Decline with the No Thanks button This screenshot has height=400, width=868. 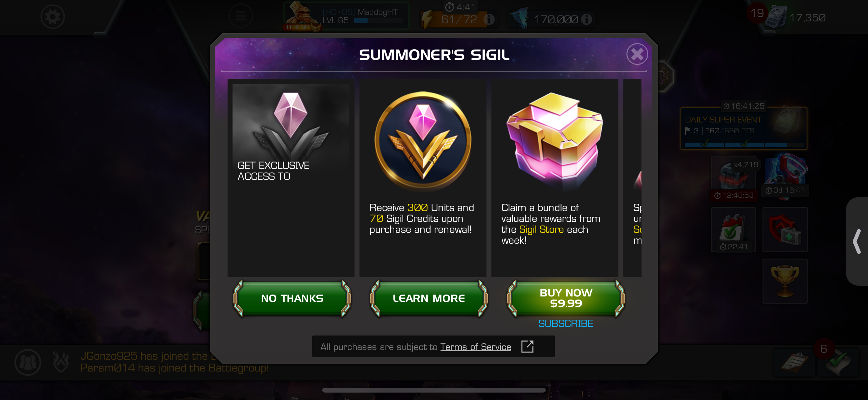click(292, 298)
